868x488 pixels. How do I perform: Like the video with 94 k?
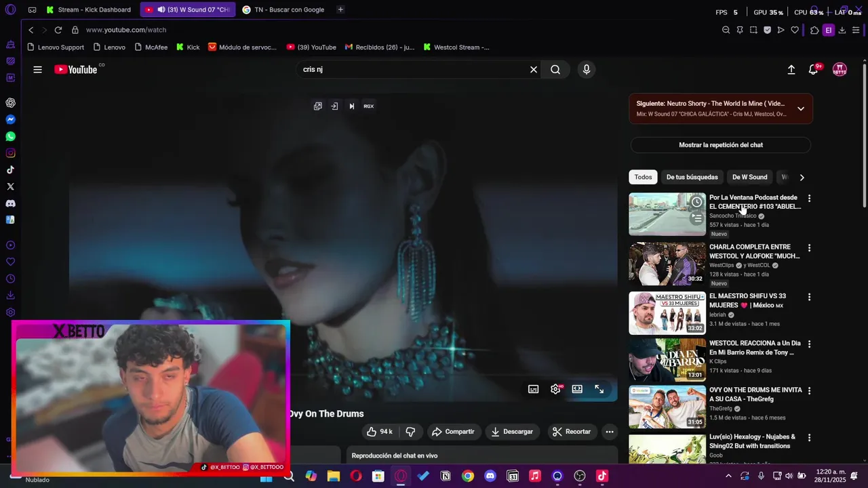(380, 432)
